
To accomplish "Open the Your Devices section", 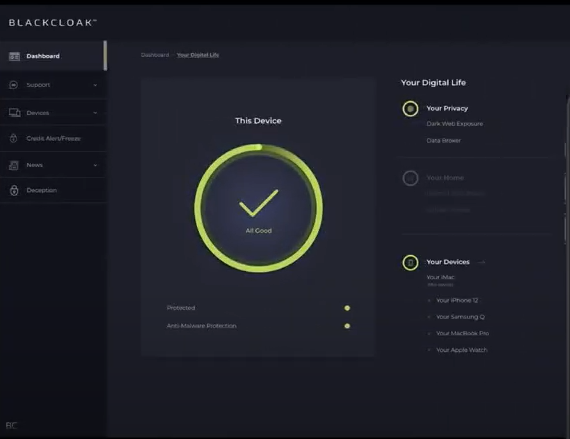I will (448, 262).
